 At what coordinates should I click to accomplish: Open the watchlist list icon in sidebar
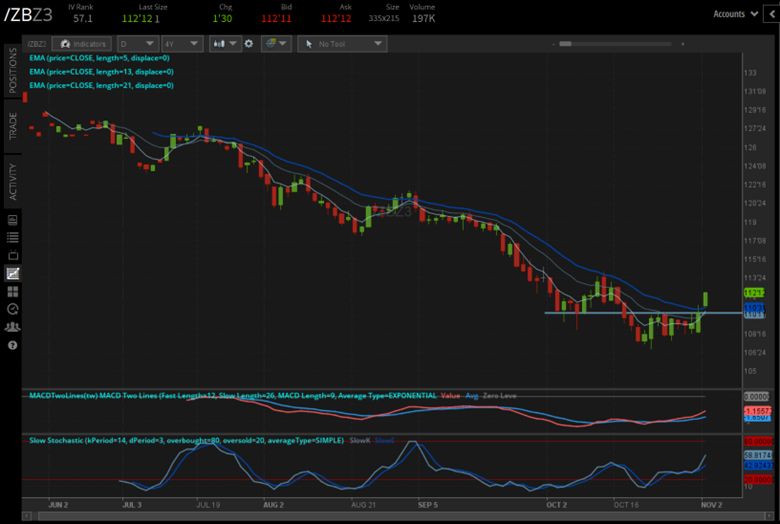12,237
